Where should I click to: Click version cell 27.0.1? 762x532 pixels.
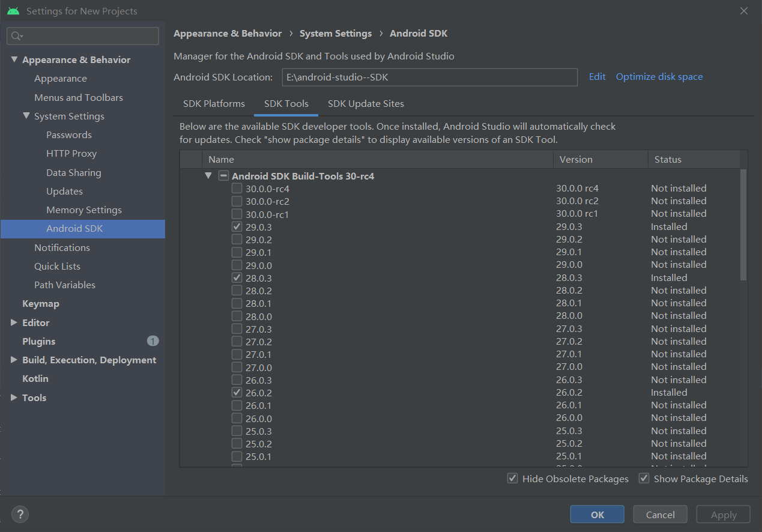pos(569,354)
